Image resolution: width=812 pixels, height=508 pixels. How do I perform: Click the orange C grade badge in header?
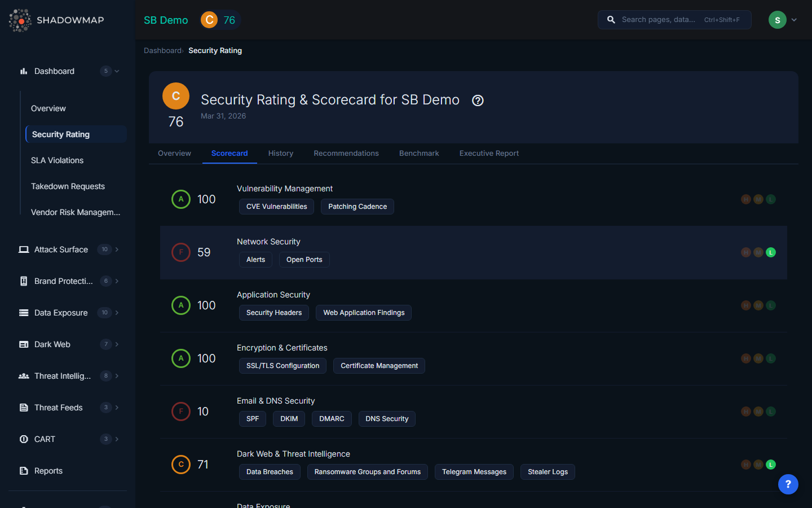[x=209, y=20]
